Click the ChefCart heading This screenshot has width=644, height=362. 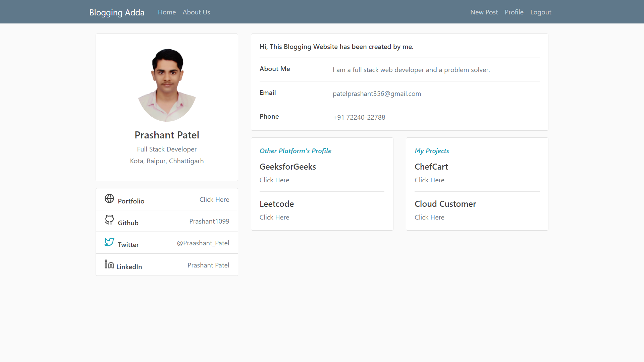(431, 167)
